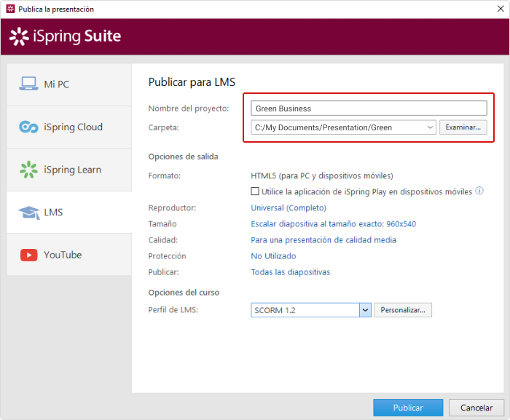Image resolution: width=510 pixels, height=420 pixels.
Task: Click the Perfil de LMS label
Action: (x=173, y=310)
